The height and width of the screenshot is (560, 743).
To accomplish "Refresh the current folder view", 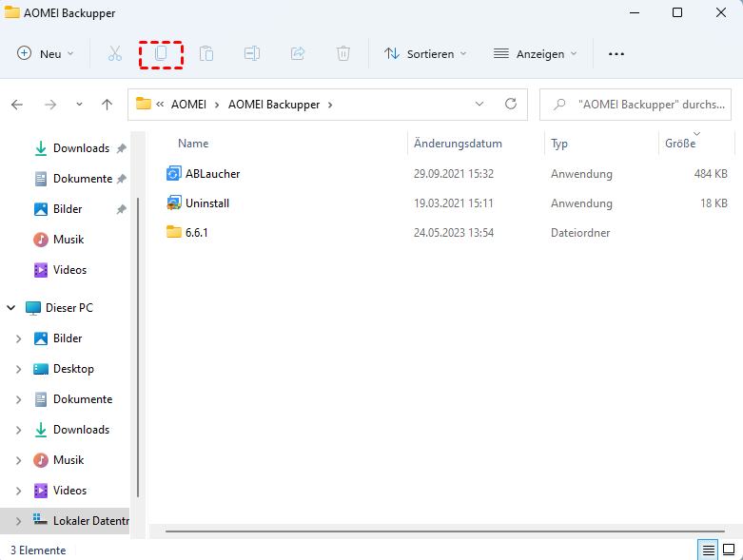I will [510, 104].
